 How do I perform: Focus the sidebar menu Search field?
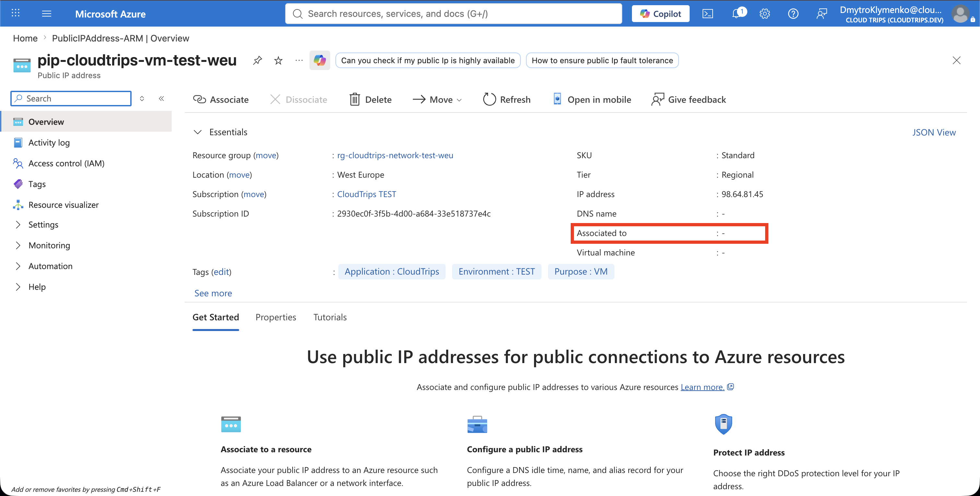pyautogui.click(x=71, y=99)
